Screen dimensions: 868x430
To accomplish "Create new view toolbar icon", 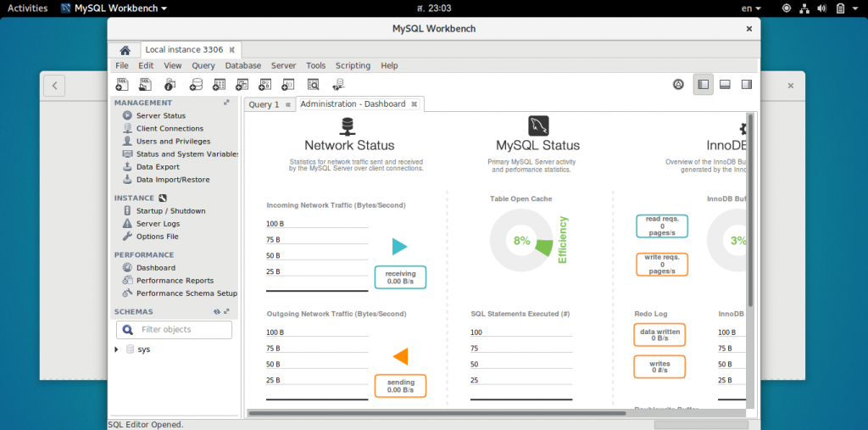I will click(242, 84).
